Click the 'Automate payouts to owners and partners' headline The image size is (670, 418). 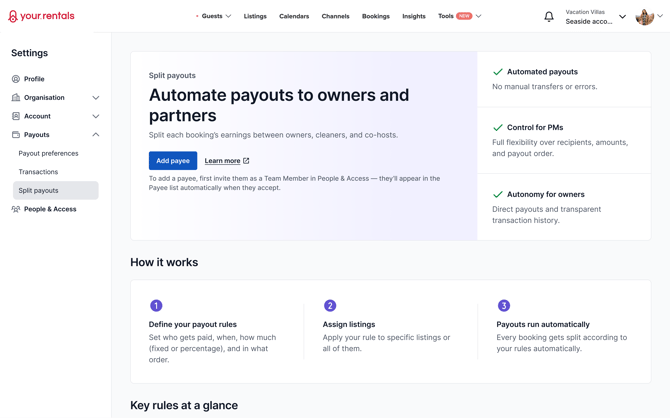click(279, 105)
